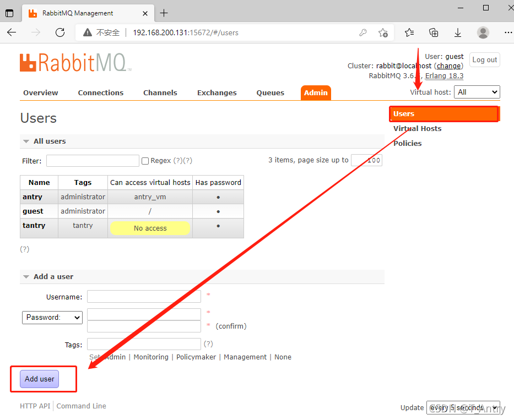Open the favorites list icon
514x420 pixels.
tap(409, 32)
